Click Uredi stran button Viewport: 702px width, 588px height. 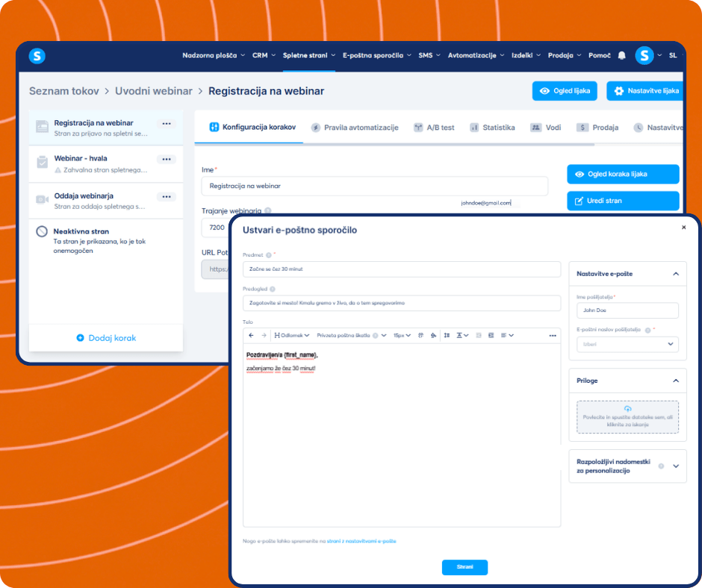[x=623, y=201]
